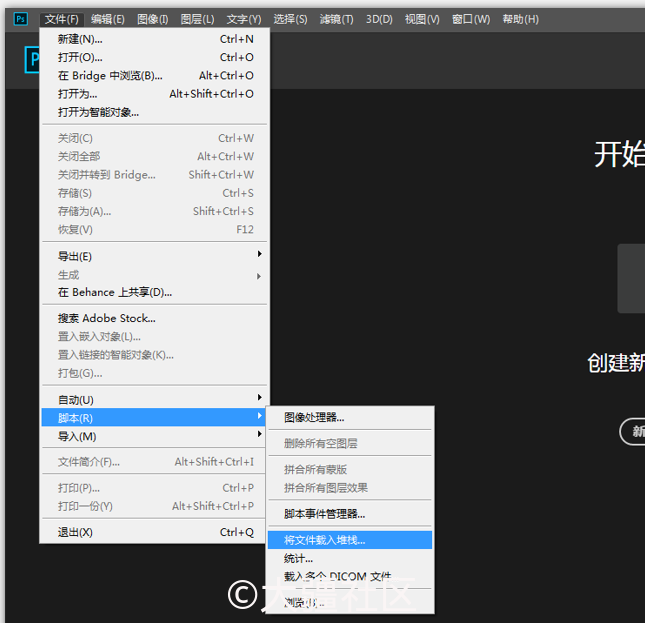Click the 关闭(C) menu entry
The height and width of the screenshot is (623, 645).
[x=155, y=138]
